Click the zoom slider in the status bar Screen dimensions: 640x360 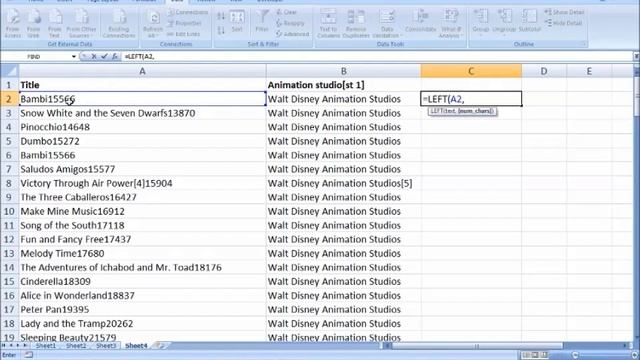coord(604,355)
